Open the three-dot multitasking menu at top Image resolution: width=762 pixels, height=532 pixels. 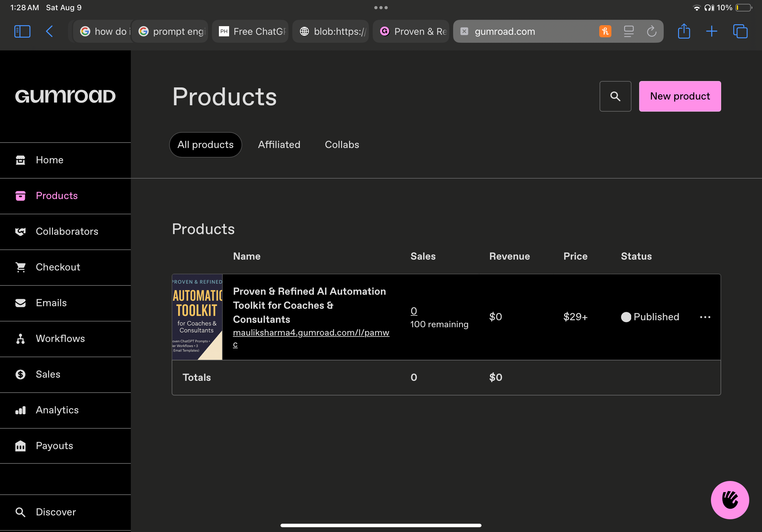tap(381, 8)
